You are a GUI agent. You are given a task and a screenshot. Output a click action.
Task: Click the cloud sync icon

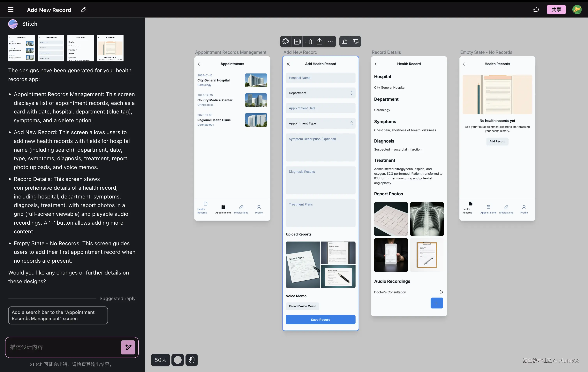[x=536, y=10]
